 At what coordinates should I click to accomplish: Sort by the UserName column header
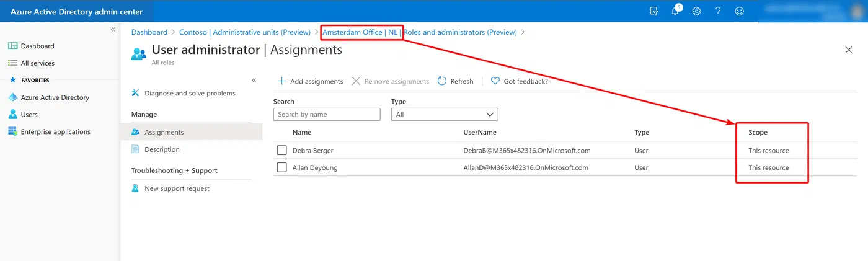click(x=480, y=132)
